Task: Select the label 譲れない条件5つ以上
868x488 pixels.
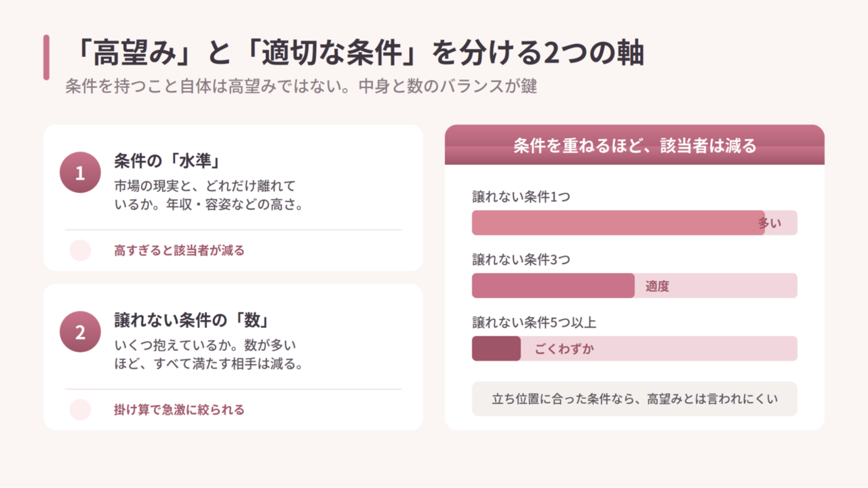Action: click(x=534, y=323)
